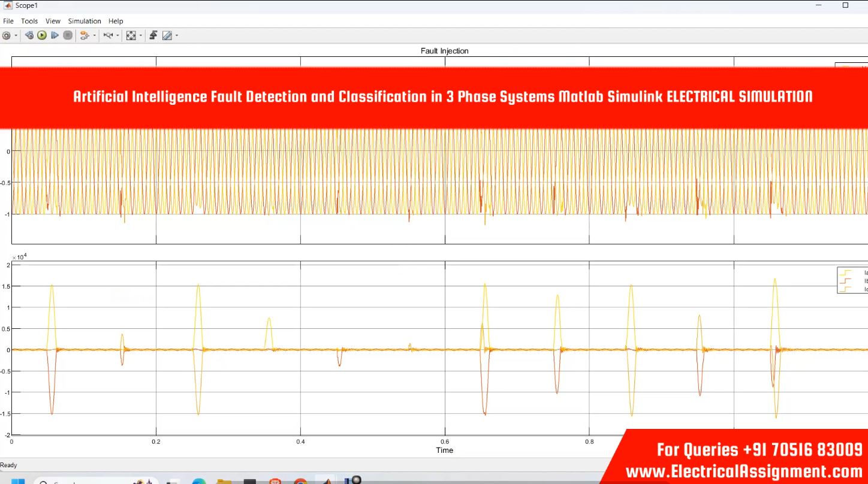
Task: Toggle the Cursor Measurements ruler icon
Action: 167,35
